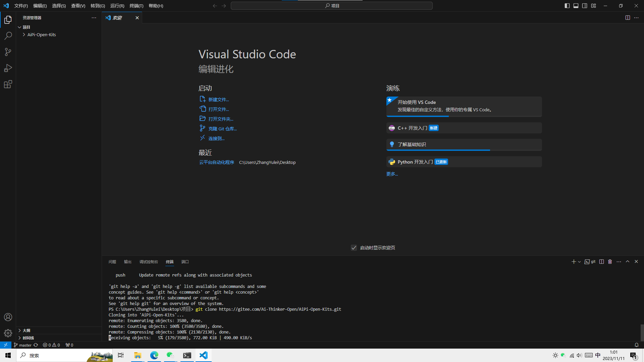Open Source Control view in activity bar
Screen dimensions: 644x362
click(x=8, y=52)
